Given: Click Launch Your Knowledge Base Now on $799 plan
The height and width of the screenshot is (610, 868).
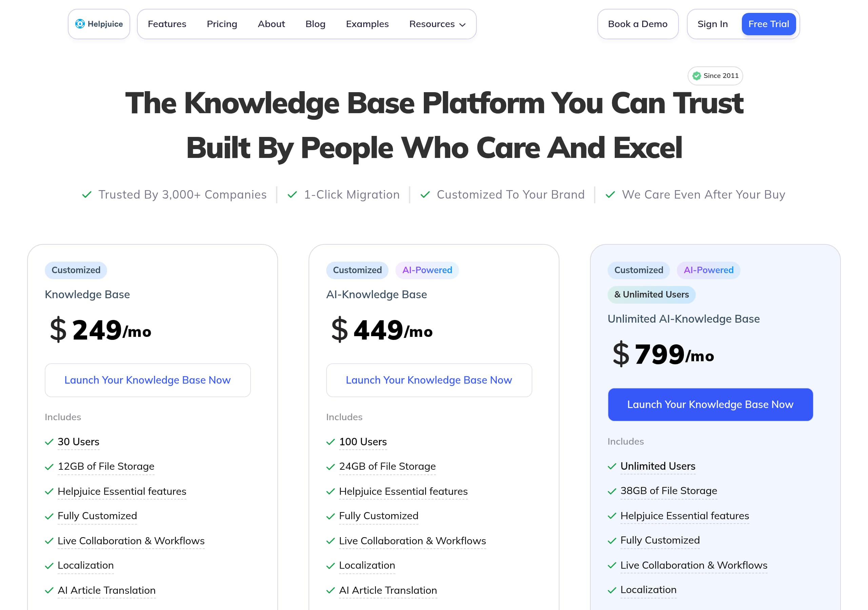Looking at the screenshot, I should point(710,404).
